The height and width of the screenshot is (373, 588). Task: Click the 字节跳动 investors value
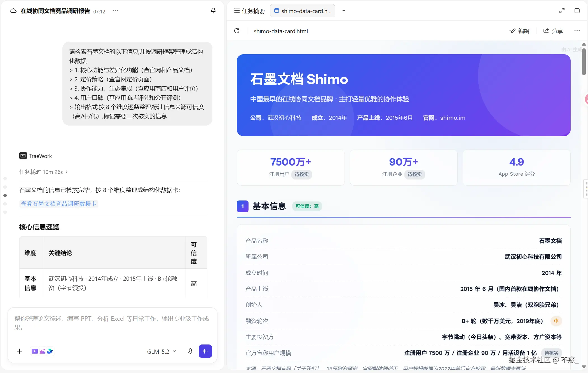tap(502, 337)
